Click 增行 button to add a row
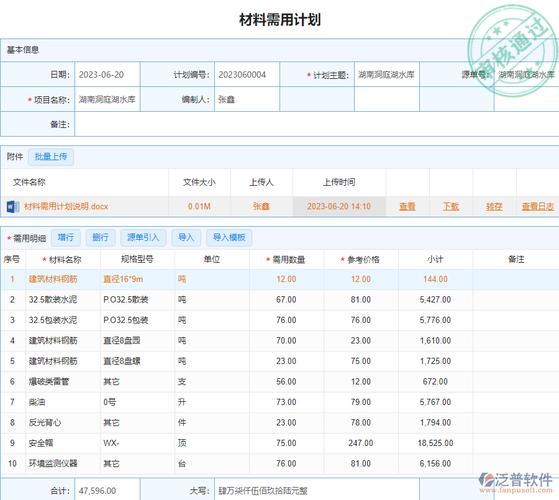Screen dimensions: 559x500 coord(66,238)
